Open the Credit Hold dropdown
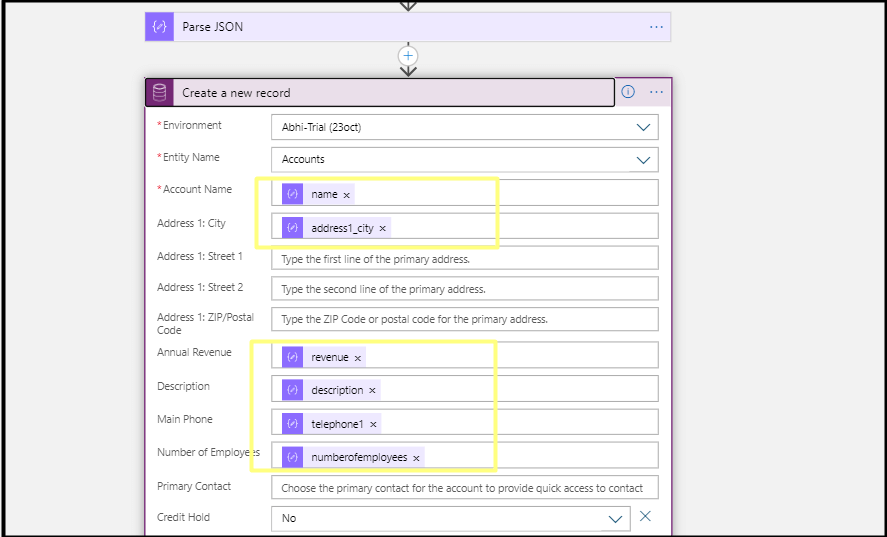This screenshot has height=537, width=887. (x=616, y=519)
